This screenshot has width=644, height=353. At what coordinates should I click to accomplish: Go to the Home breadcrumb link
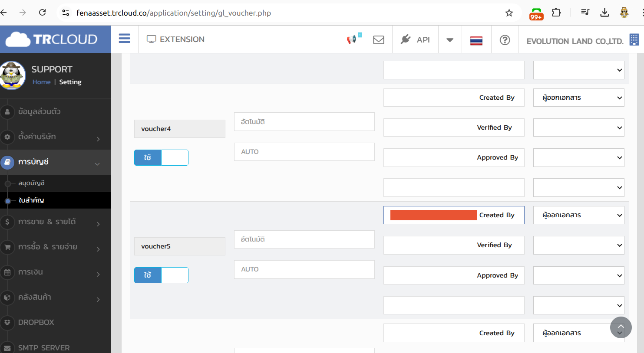(41, 82)
